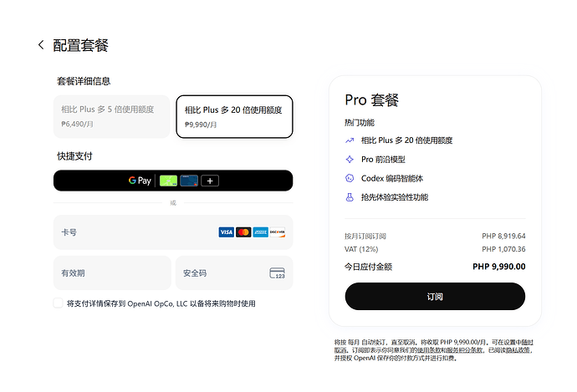Image resolution: width=577 pixels, height=392 pixels.
Task: Click the Codex 编码智能体 icon
Action: point(350,178)
